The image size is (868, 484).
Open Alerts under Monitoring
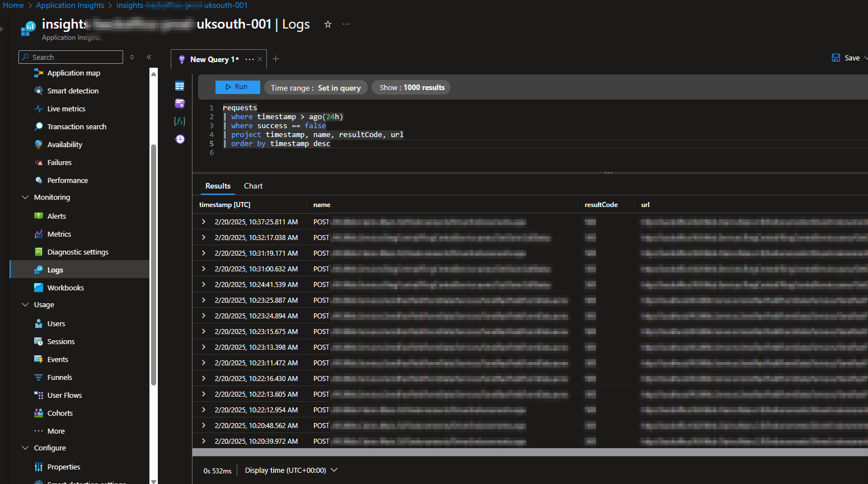pos(57,216)
